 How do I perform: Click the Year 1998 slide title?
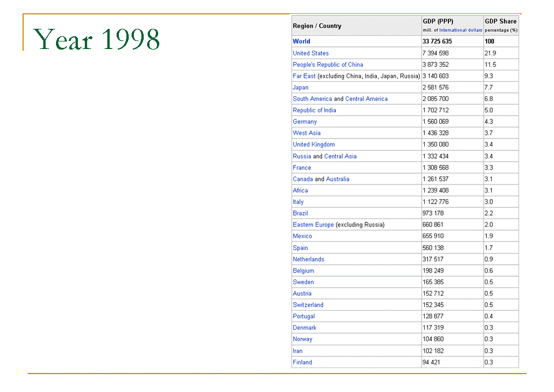click(97, 40)
